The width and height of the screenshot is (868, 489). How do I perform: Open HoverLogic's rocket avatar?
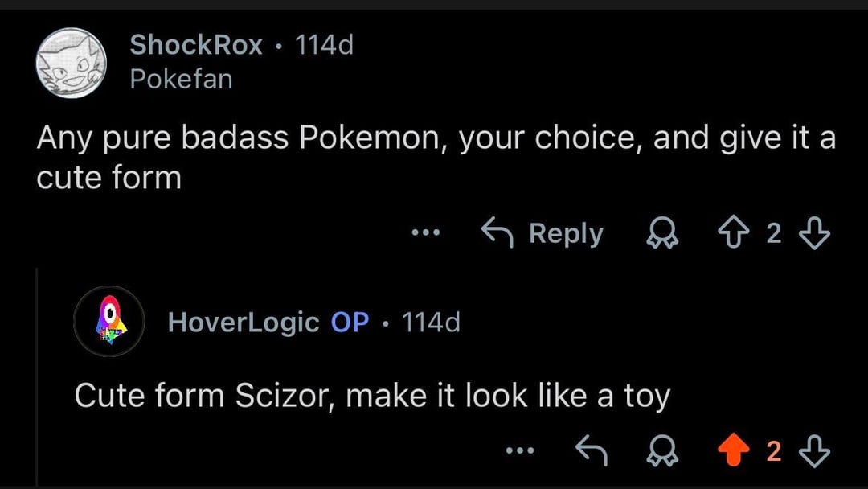pos(108,322)
